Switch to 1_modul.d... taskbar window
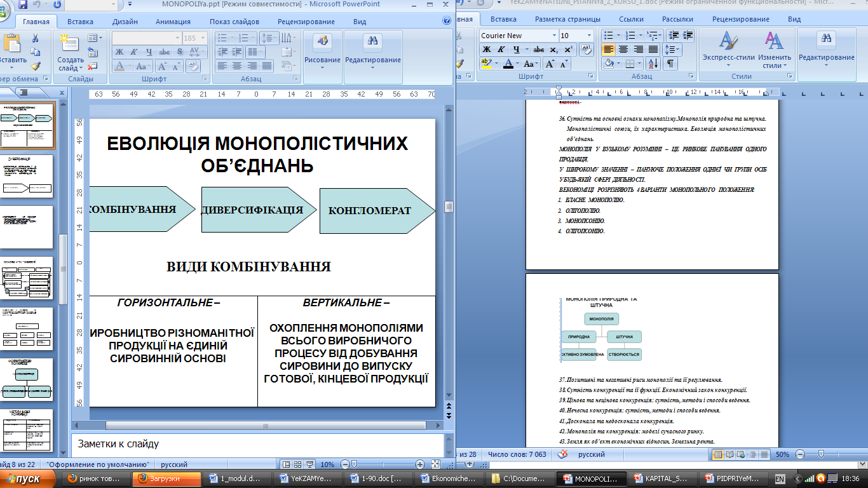The width and height of the screenshot is (868, 488). pyautogui.click(x=238, y=478)
